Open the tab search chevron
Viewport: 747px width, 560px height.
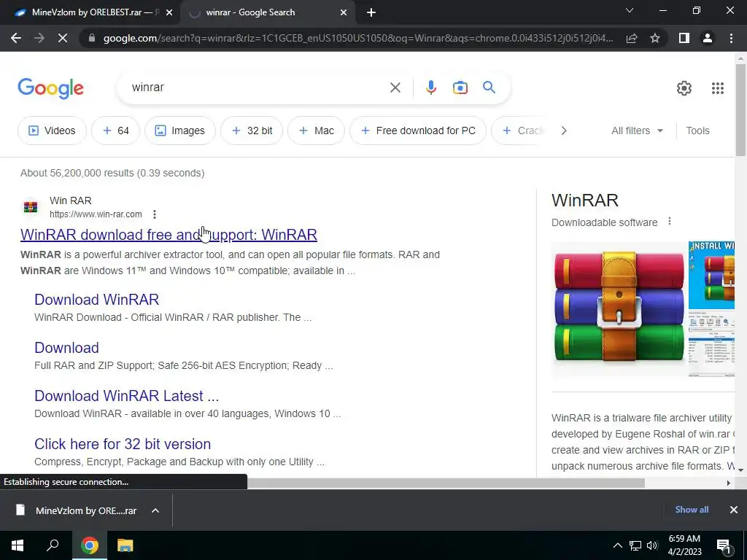630,10
